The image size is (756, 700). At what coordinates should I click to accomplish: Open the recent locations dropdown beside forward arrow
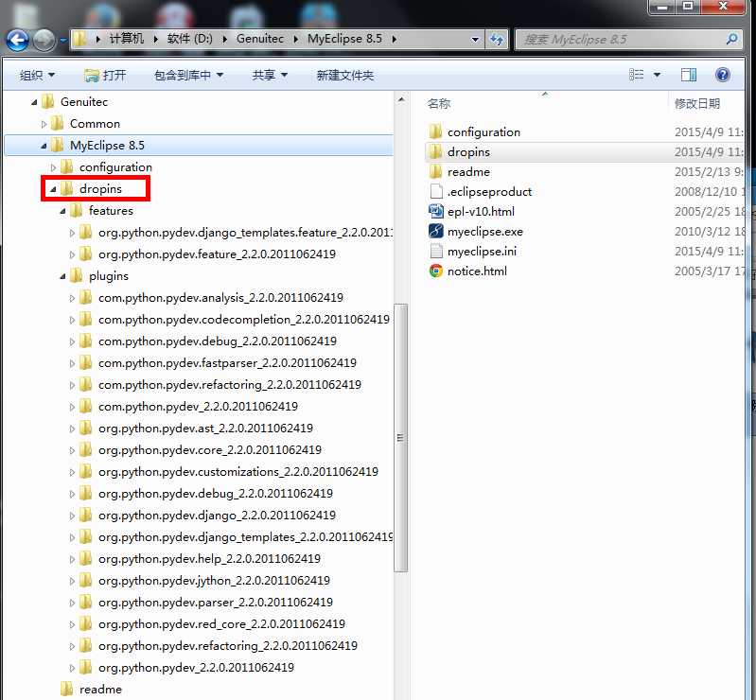[x=63, y=40]
